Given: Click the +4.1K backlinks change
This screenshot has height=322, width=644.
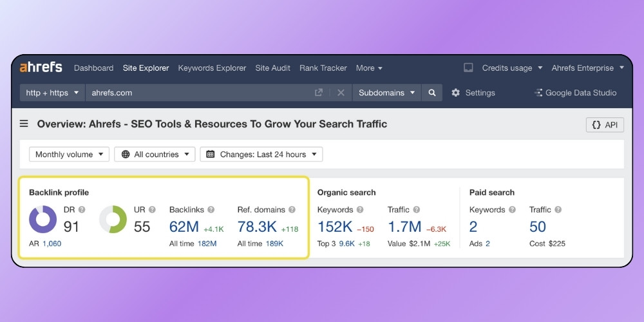Looking at the screenshot, I should [214, 229].
